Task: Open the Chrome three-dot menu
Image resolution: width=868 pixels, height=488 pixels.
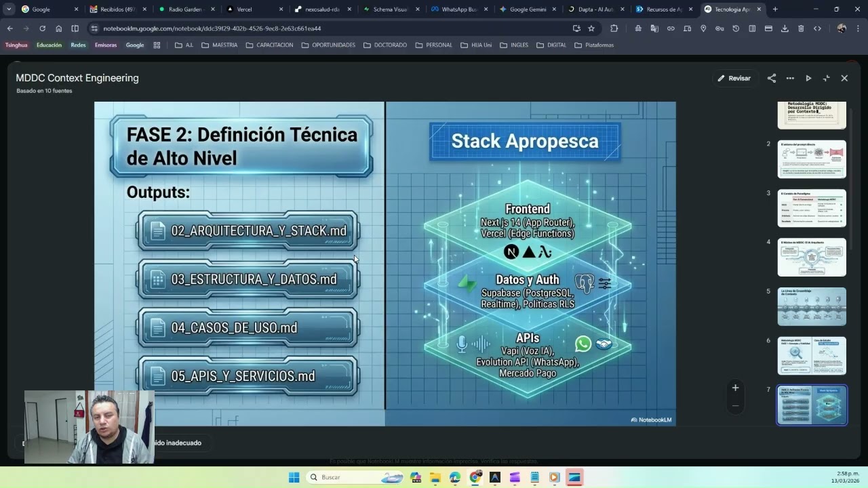Action: [857, 28]
